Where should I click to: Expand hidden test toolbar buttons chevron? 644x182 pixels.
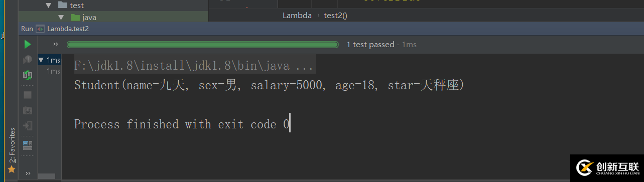tap(56, 44)
